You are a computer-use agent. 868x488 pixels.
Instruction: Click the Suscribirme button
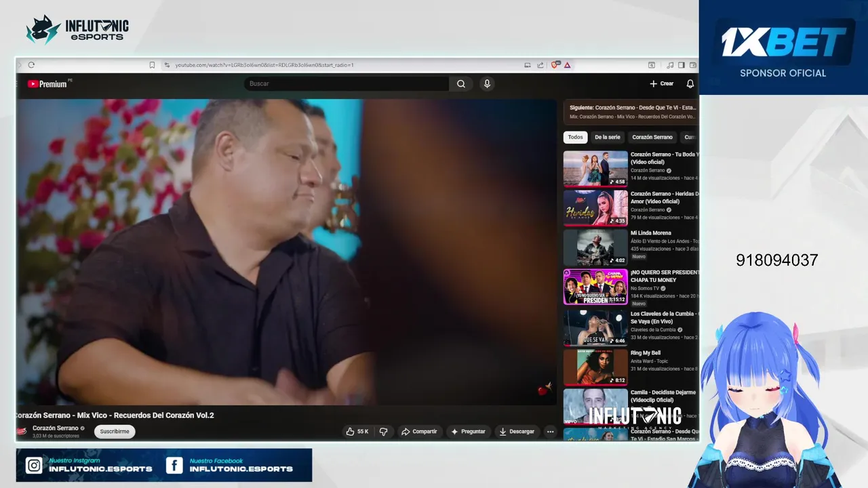point(115,431)
